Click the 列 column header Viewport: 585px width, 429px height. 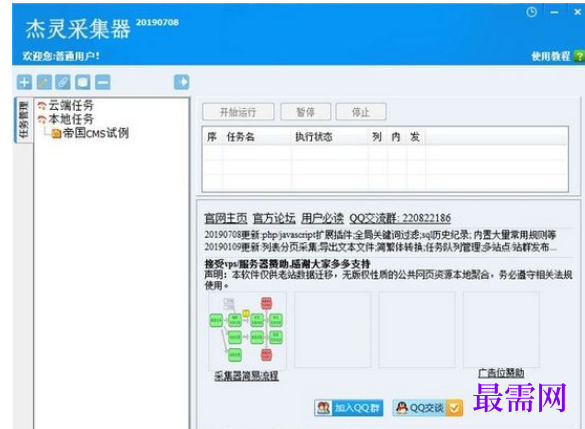pyautogui.click(x=377, y=137)
